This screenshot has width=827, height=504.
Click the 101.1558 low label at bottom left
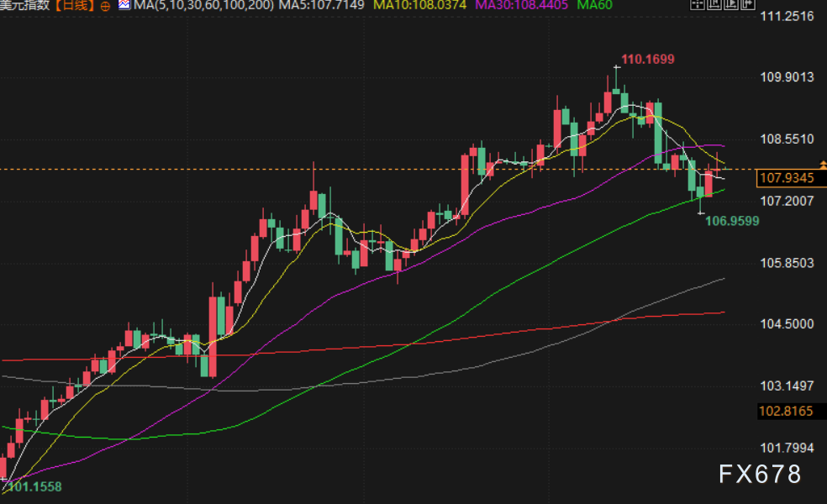click(34, 486)
